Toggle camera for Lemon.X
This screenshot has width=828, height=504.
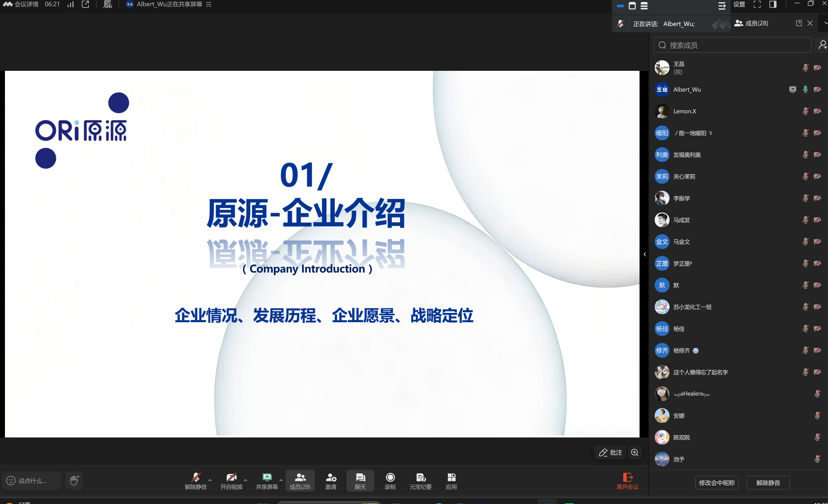click(817, 111)
